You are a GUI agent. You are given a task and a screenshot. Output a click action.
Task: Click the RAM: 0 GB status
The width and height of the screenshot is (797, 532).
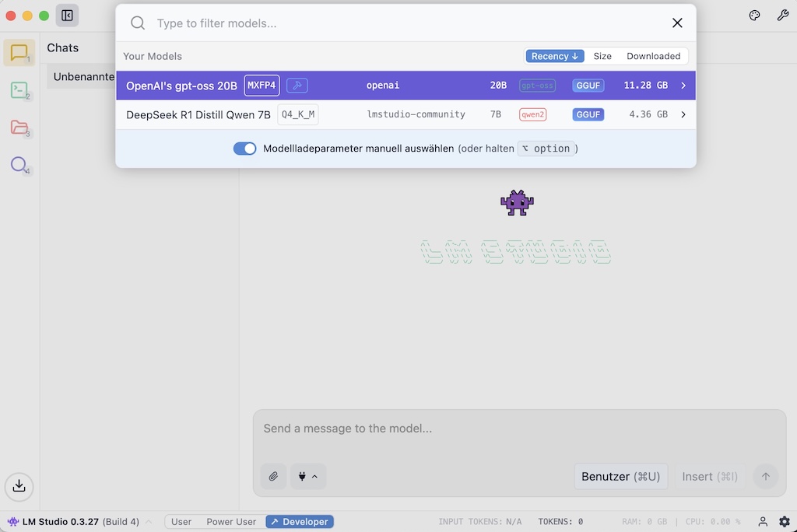point(644,522)
